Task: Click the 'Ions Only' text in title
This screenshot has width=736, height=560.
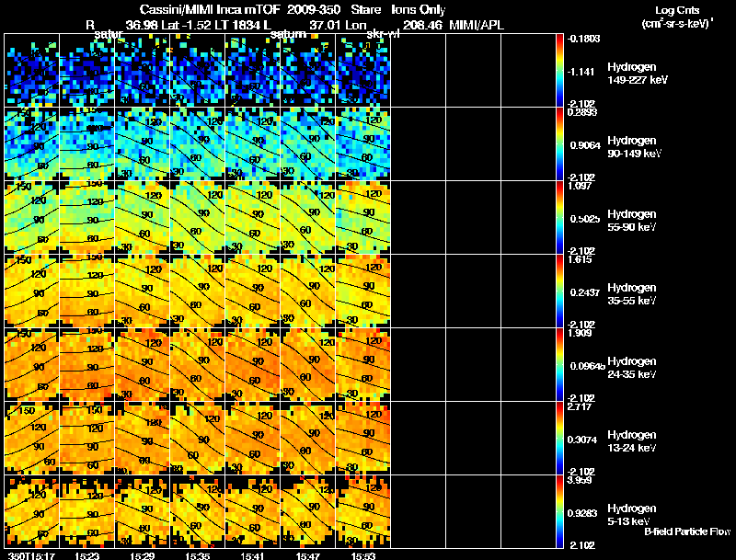Action: click(x=419, y=10)
